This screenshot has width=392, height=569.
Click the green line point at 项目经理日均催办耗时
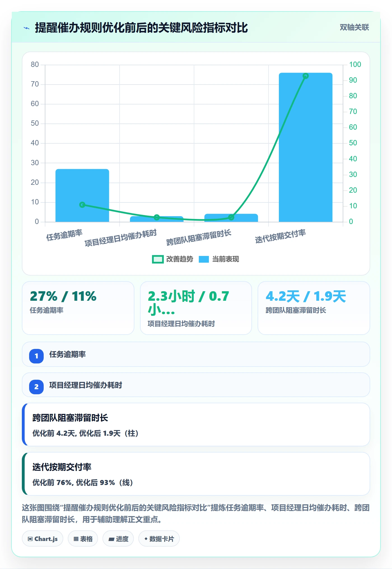(157, 217)
